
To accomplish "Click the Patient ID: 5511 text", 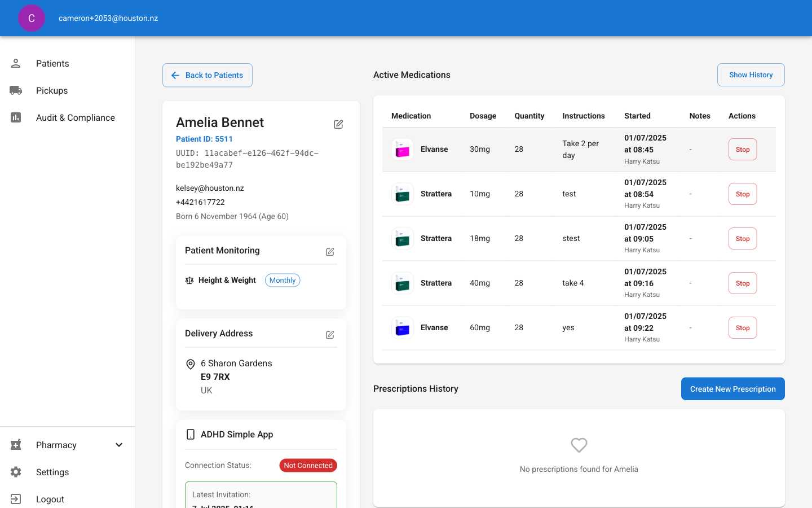I will (204, 139).
